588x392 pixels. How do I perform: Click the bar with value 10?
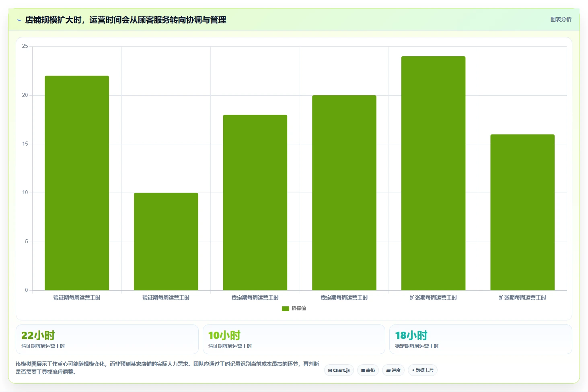pyautogui.click(x=166, y=242)
